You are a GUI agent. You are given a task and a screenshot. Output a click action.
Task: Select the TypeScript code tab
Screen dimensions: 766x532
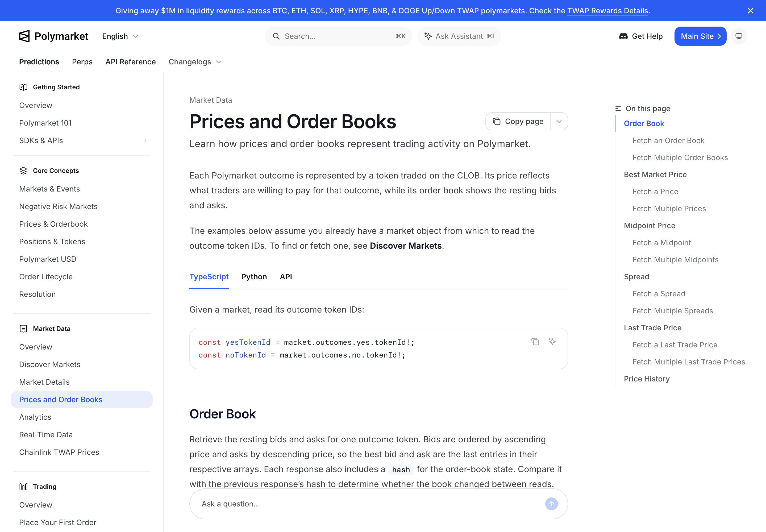tap(209, 277)
